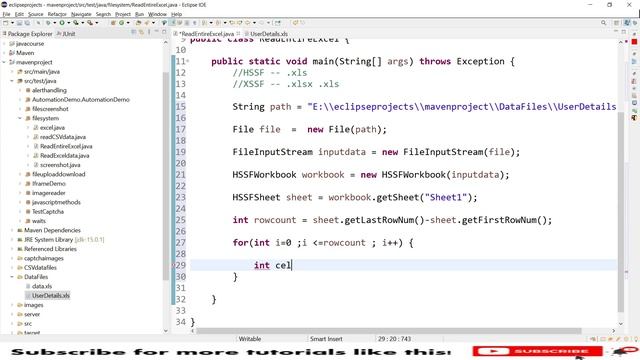The width and height of the screenshot is (640, 360).
Task: Click the Smart Insert status entry
Action: coord(326,339)
